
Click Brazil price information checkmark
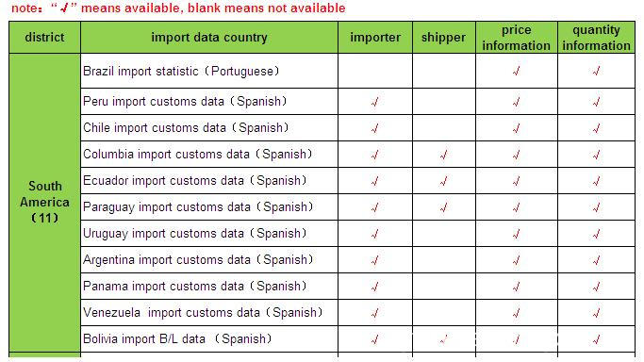[517, 71]
